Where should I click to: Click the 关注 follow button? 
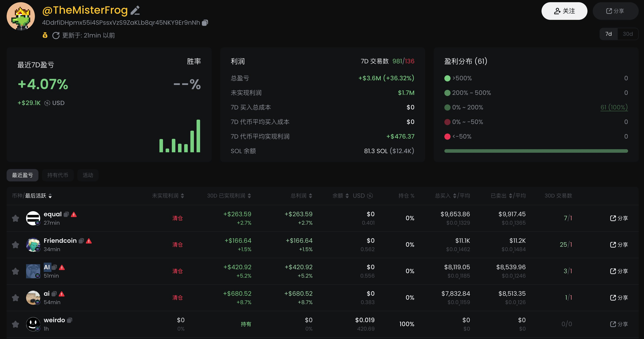(x=564, y=11)
